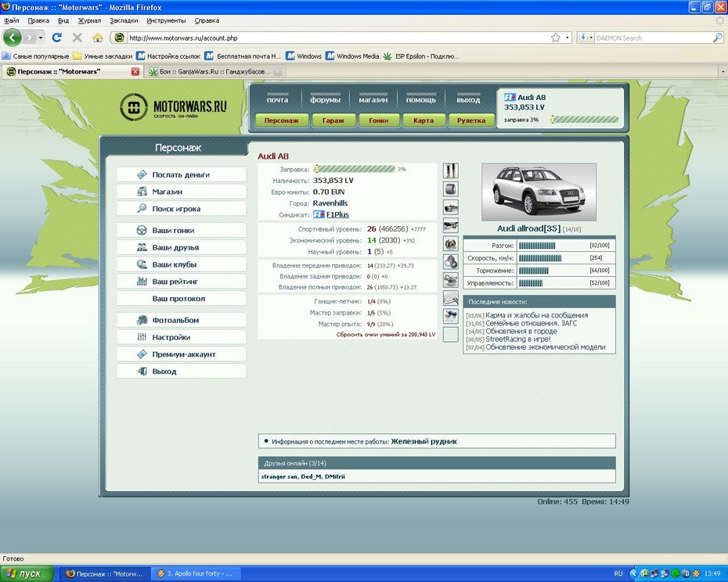The image size is (728, 582).
Task: Click the chart icon beside Ваш рейтинг
Action: pyautogui.click(x=142, y=282)
